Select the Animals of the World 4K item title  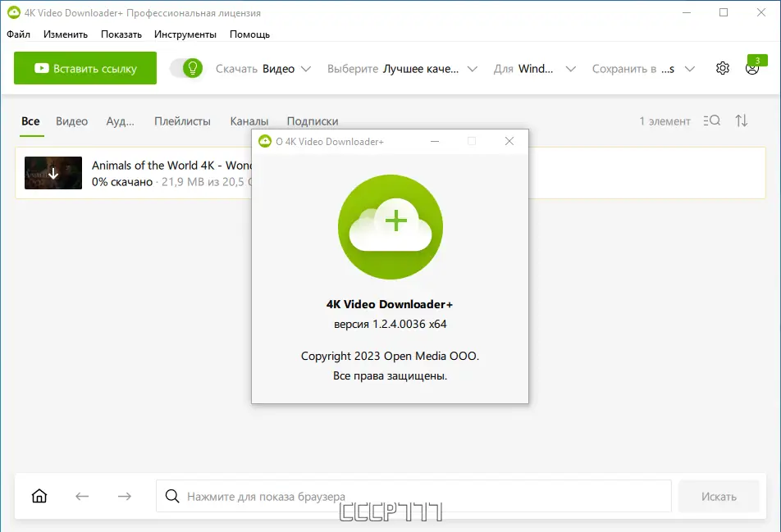point(171,166)
